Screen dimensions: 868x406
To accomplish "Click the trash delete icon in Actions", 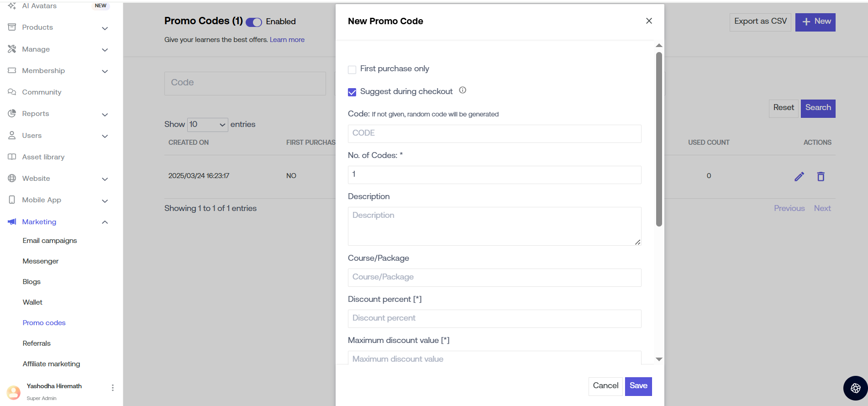I will coord(821,177).
